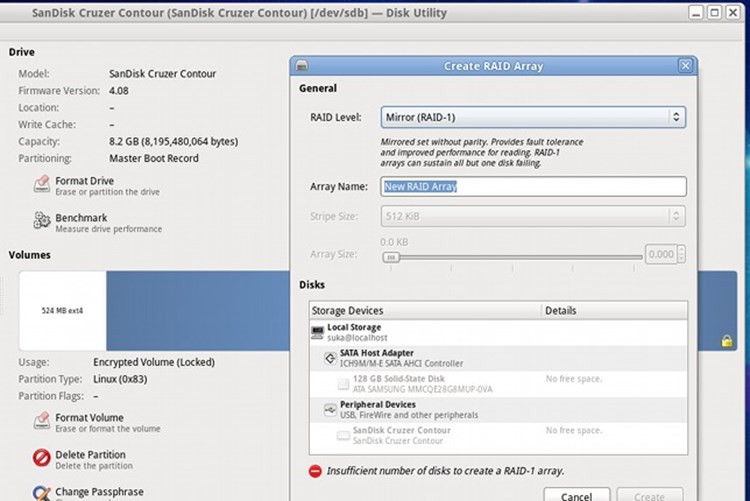Screen dimensions: 750x501
Task: Click the Benchmark gears icon
Action: [42, 221]
